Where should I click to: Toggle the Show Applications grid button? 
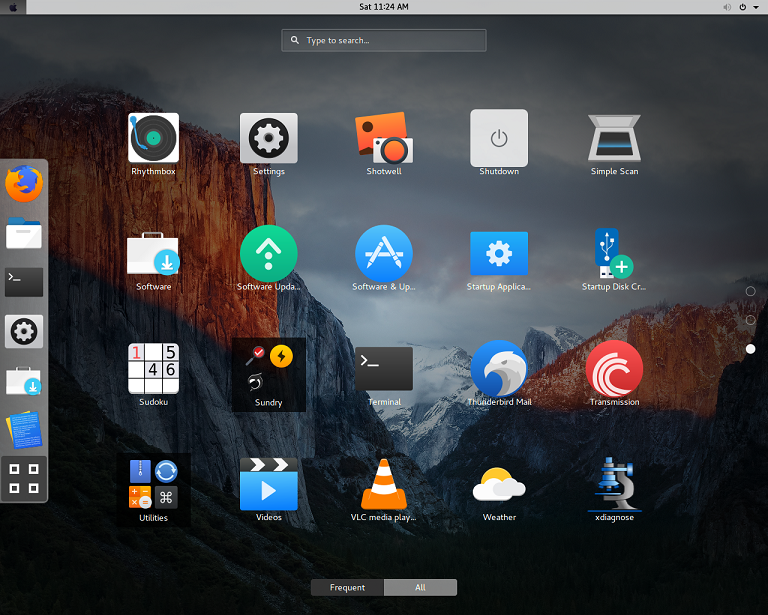pyautogui.click(x=24, y=478)
